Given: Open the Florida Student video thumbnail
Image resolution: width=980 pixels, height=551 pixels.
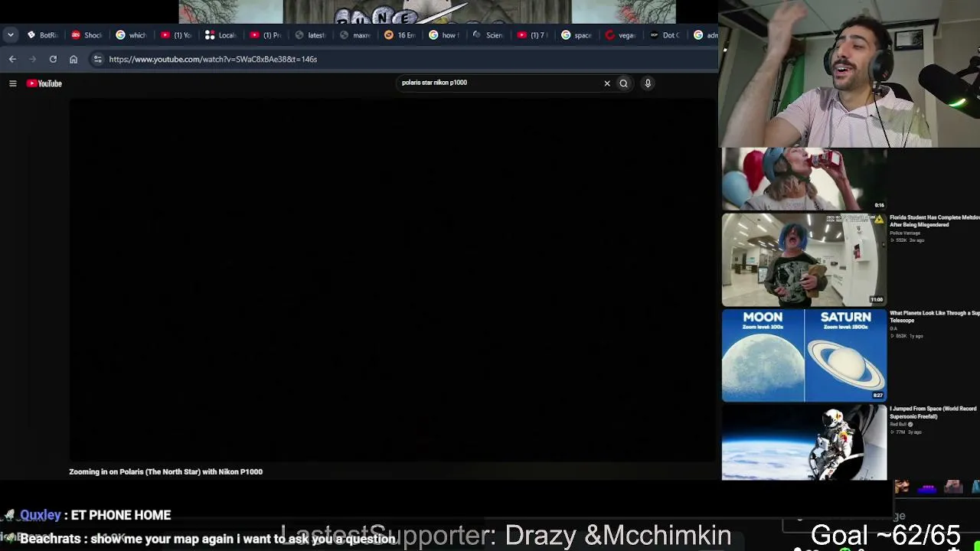Looking at the screenshot, I should click(x=804, y=259).
